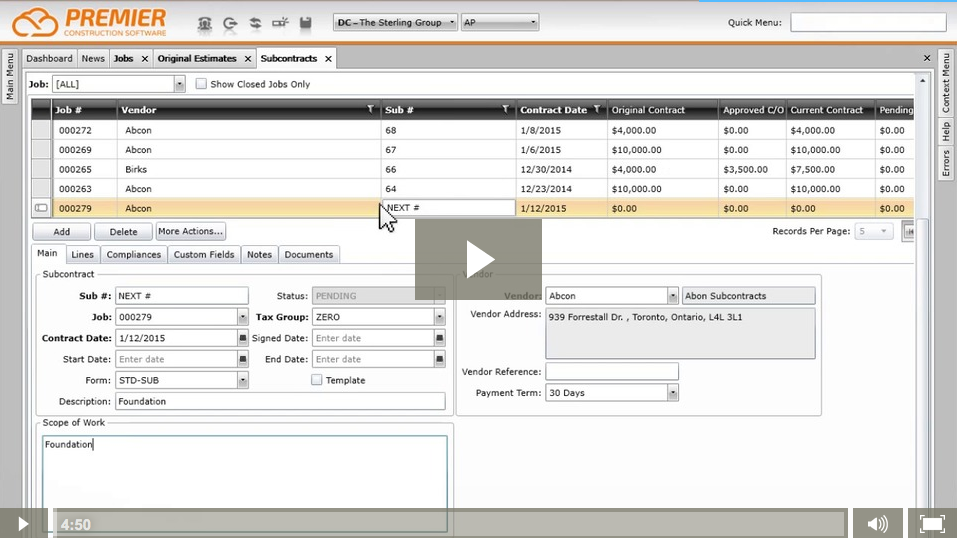Screen dimensions: 957x538
Task: Expand the Records Per Page dropdown
Action: (x=883, y=231)
